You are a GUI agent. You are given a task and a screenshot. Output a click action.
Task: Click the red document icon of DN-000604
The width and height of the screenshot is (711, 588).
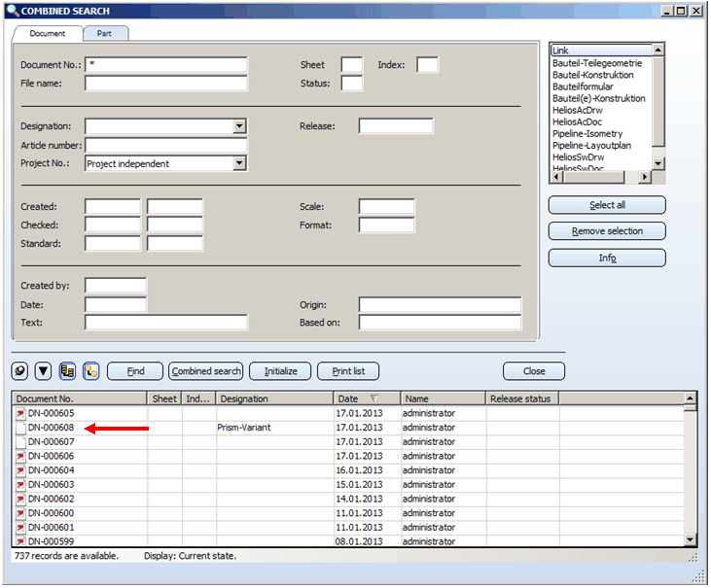[x=20, y=470]
